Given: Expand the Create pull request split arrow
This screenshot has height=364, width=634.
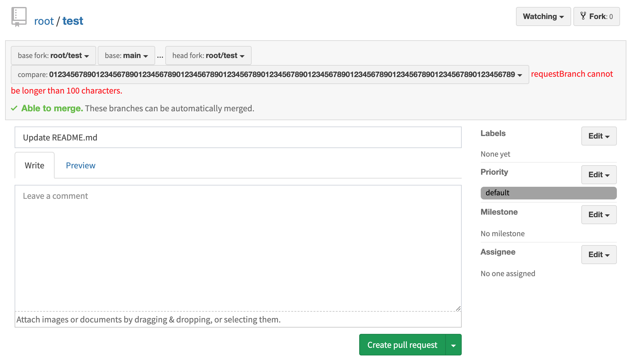Looking at the screenshot, I should (x=453, y=345).
